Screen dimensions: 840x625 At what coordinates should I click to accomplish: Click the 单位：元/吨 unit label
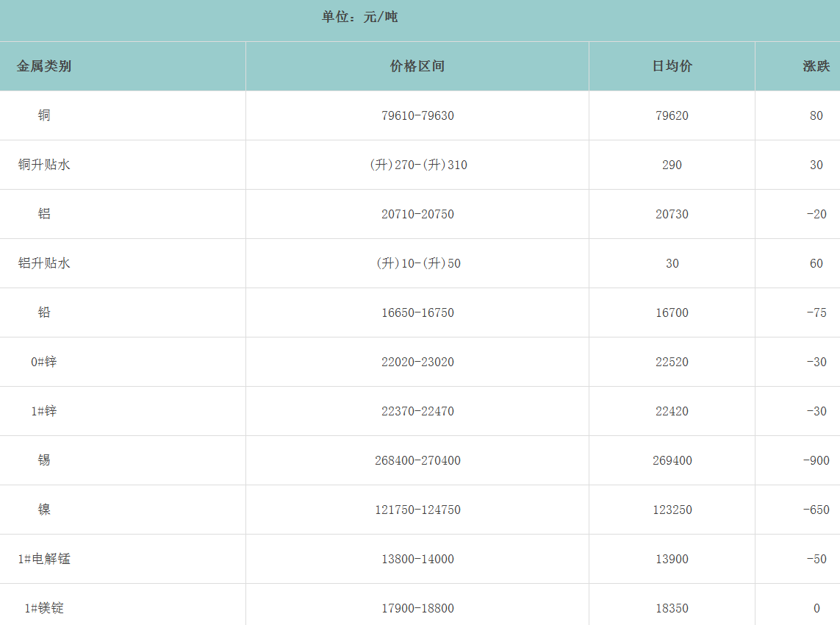tap(359, 17)
